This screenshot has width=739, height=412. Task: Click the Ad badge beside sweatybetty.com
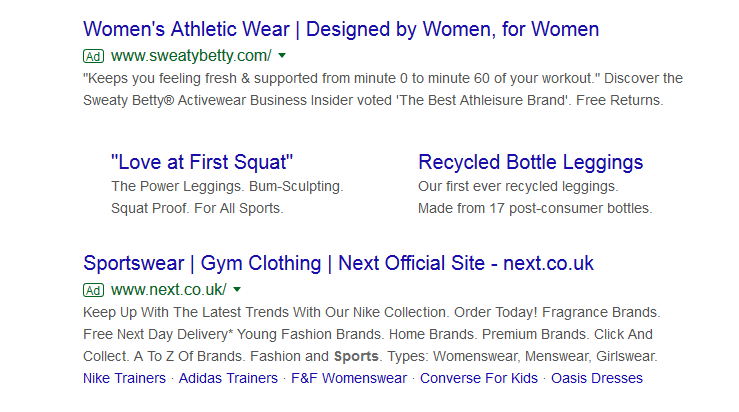[93, 56]
